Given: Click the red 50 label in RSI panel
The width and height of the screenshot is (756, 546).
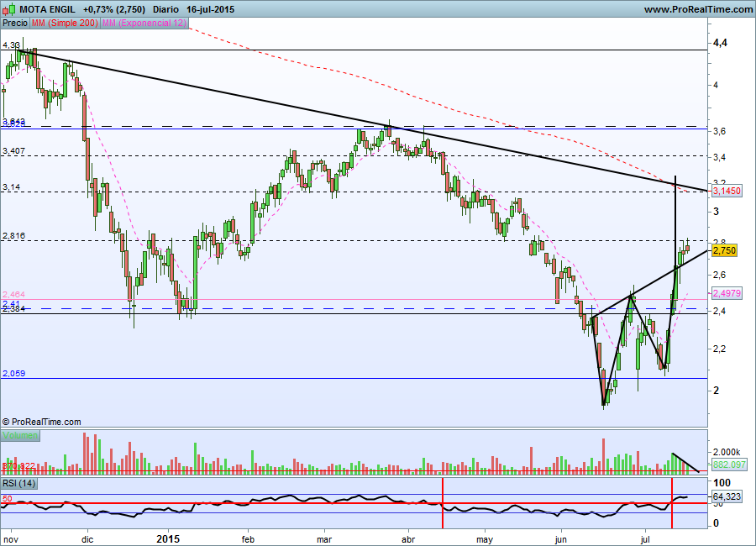Looking at the screenshot, I should (x=7, y=499).
